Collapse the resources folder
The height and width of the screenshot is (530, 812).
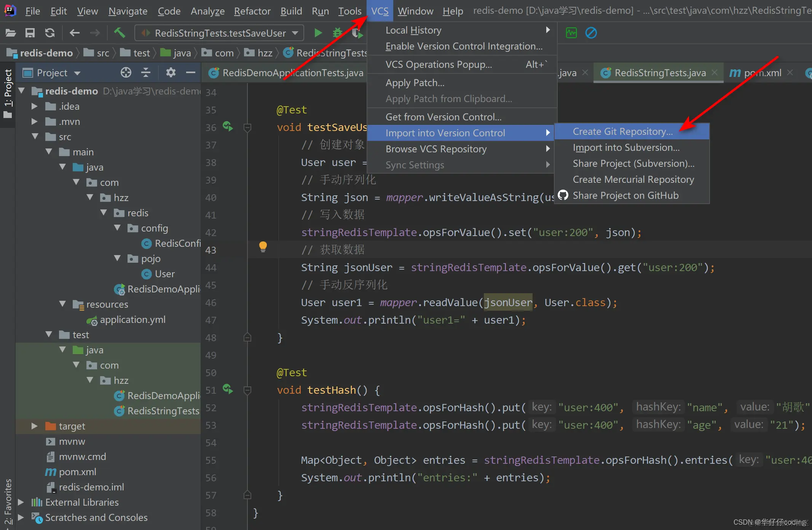click(62, 304)
